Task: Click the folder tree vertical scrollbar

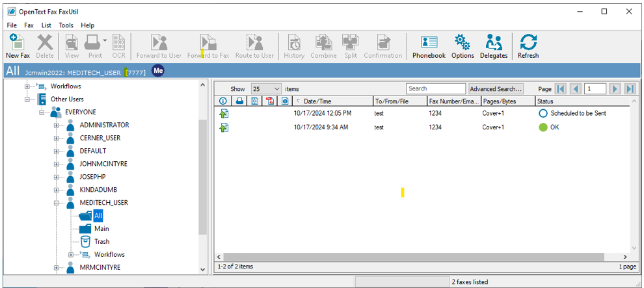Action: tap(202, 177)
